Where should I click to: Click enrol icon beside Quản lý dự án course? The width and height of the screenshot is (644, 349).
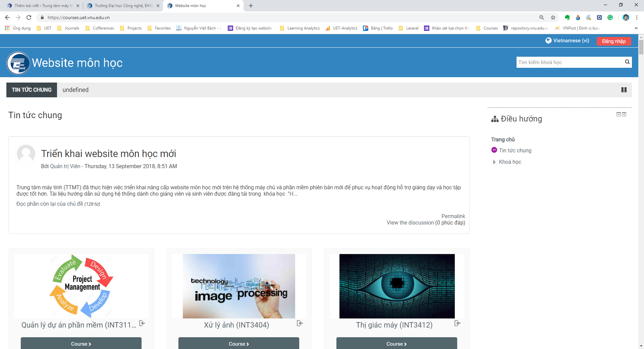[x=142, y=323]
